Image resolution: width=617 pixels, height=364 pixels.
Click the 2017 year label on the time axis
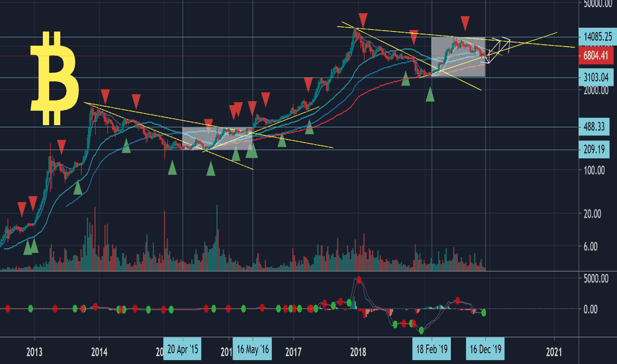click(x=293, y=351)
